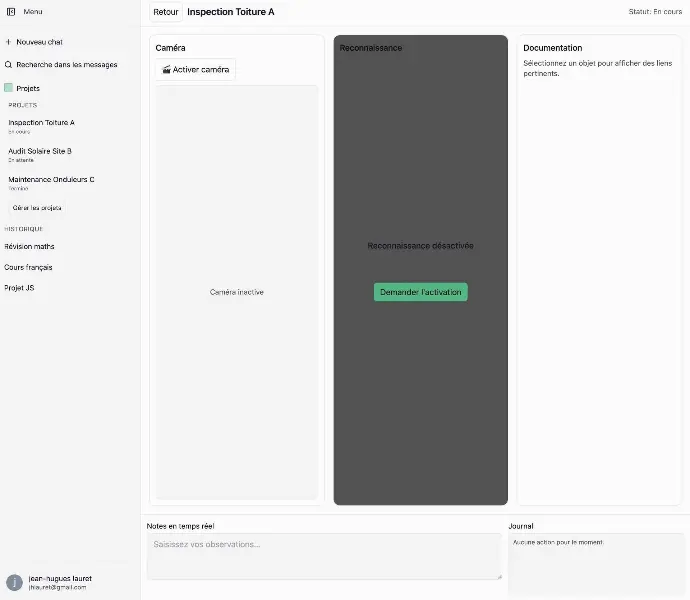Screen dimensions: 690x600
Task: Open the Projet JS history entry
Action: tap(19, 288)
